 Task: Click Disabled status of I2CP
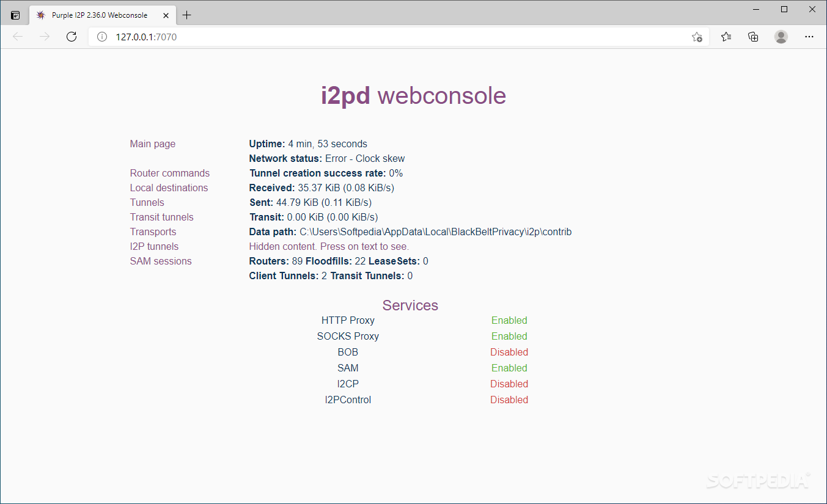[509, 384]
